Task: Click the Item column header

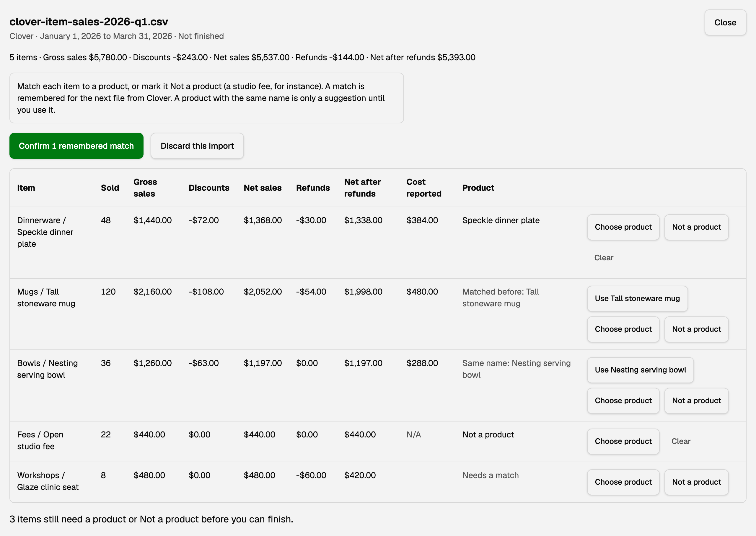Action: coord(26,188)
